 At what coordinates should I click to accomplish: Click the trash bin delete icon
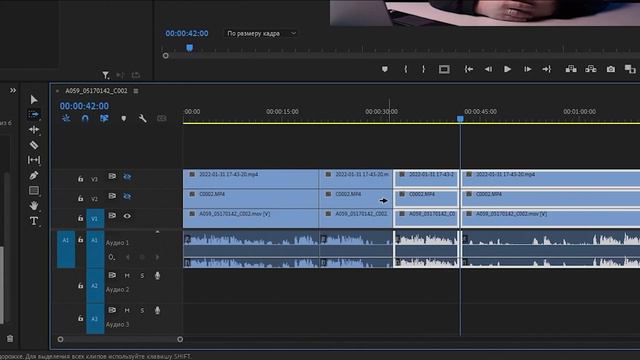[10, 338]
